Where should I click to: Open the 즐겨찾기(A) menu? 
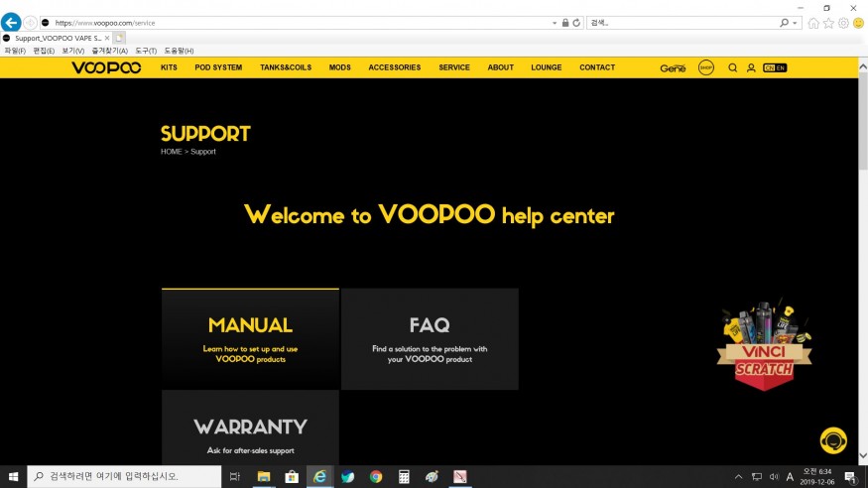coord(109,51)
